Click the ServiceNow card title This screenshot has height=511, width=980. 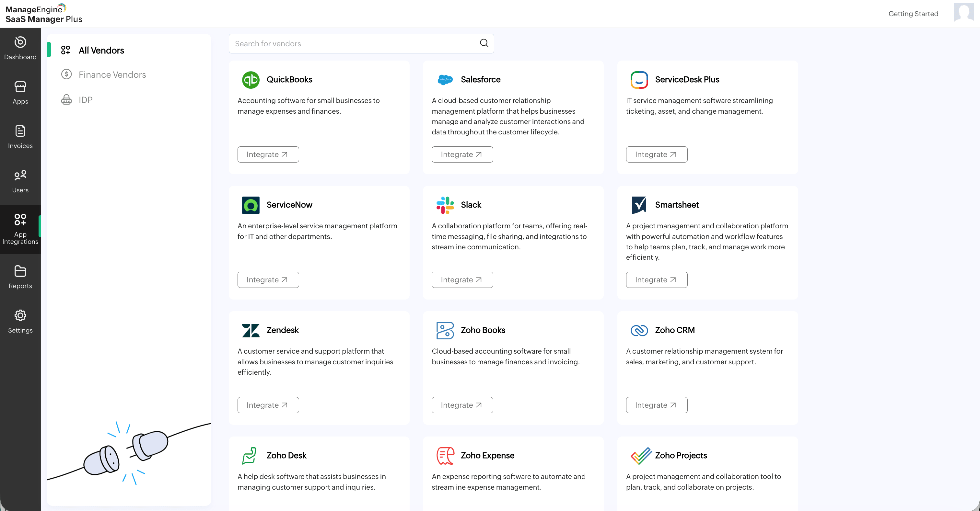coord(289,205)
